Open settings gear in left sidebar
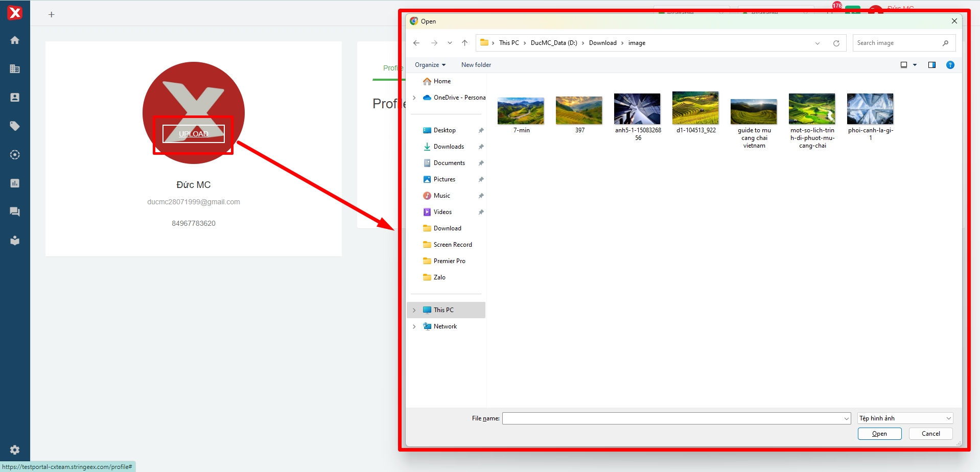 (x=15, y=450)
